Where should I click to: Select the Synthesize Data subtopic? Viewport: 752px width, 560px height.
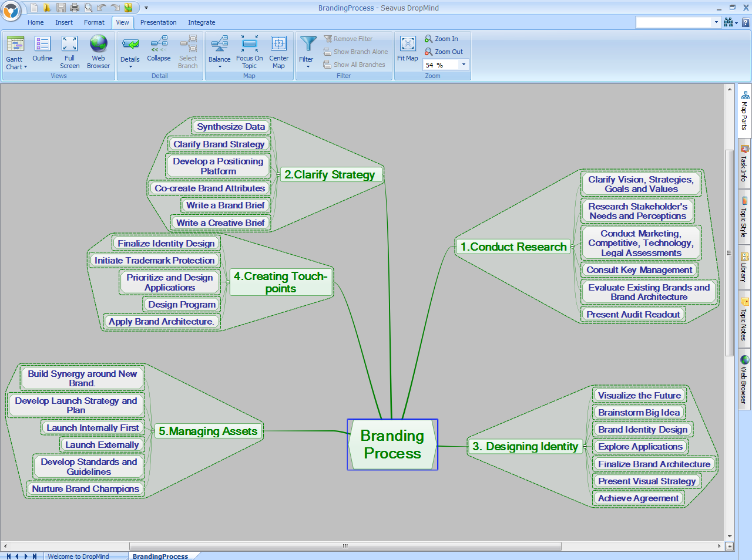point(231,126)
